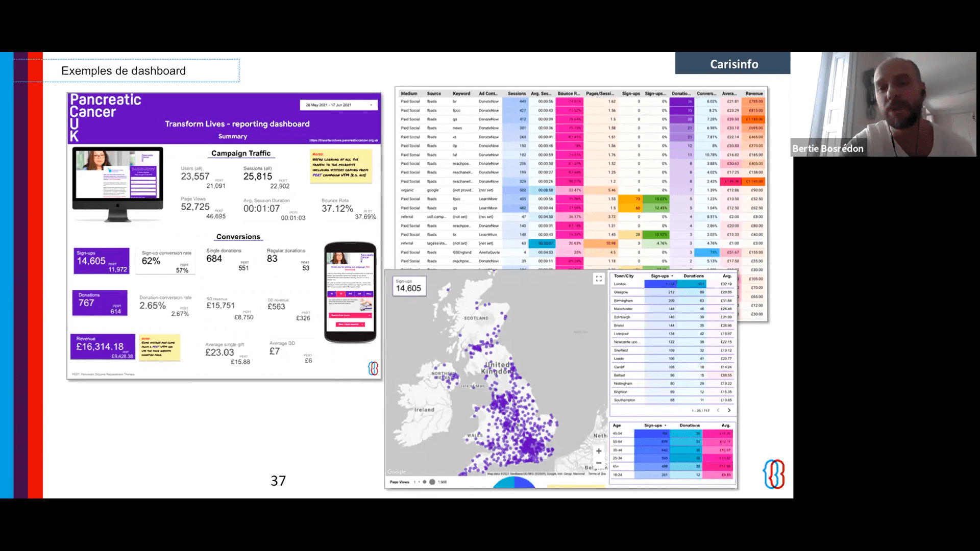Screen dimensions: 980x551
Task: Select the 18-24 age row
Action: [x=672, y=474]
